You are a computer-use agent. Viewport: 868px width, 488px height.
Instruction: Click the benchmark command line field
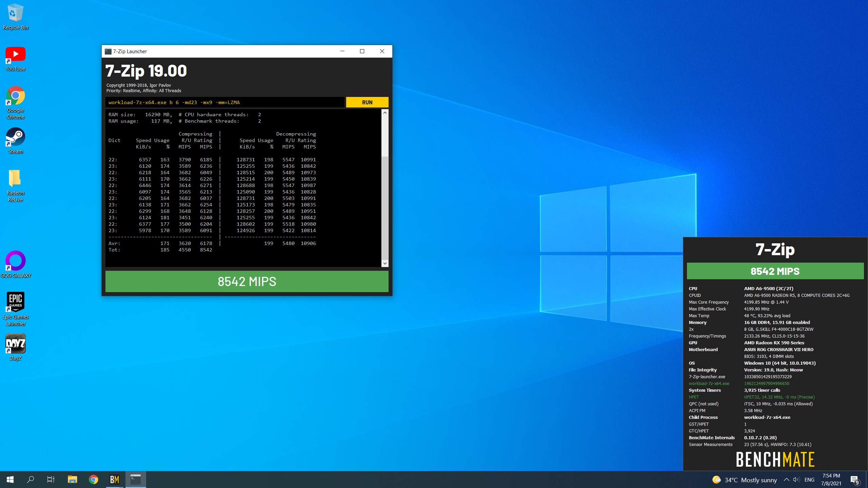point(225,102)
